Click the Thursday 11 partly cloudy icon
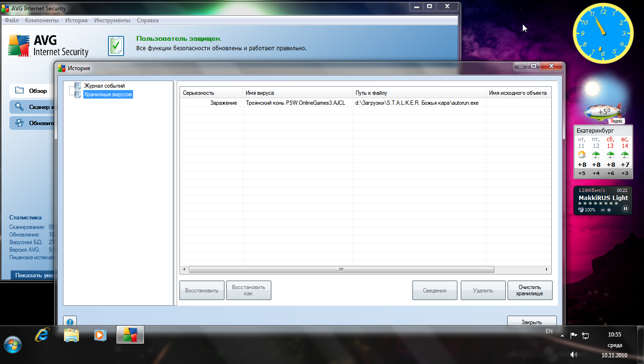Image resolution: width=644 pixels, height=364 pixels. pyautogui.click(x=581, y=155)
